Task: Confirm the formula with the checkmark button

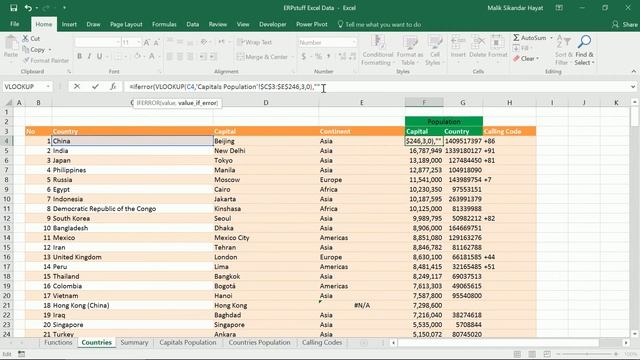Action: [x=95, y=87]
